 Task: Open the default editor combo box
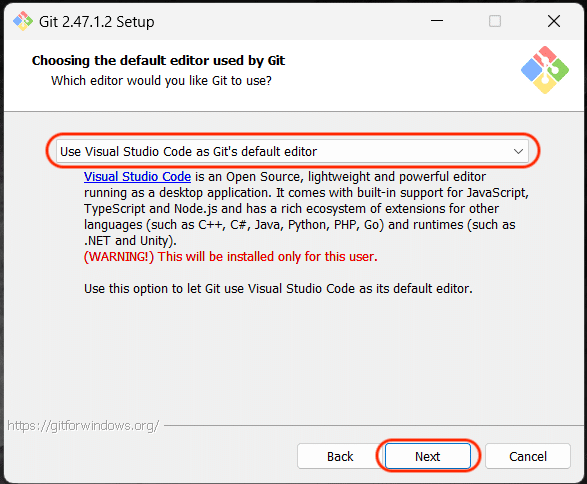292,151
